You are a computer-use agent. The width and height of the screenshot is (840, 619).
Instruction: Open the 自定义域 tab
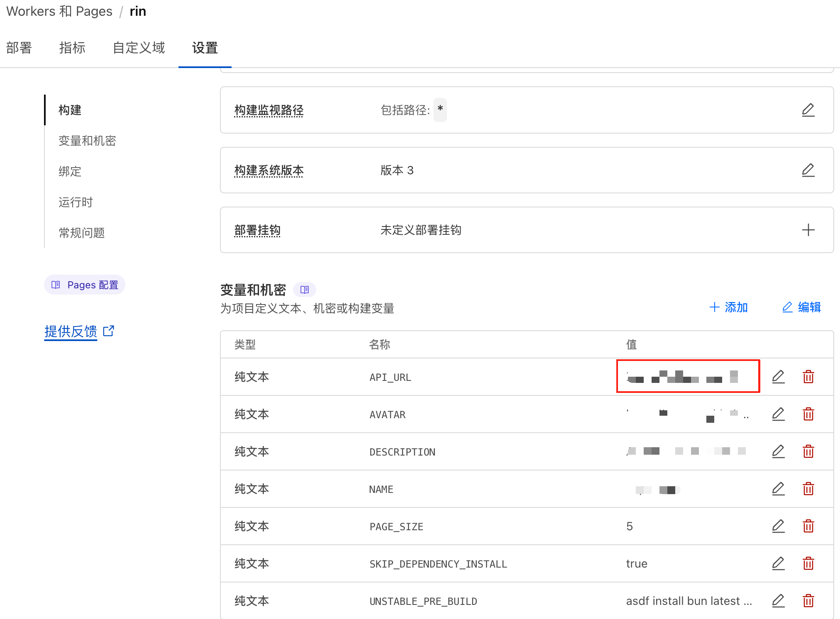139,48
